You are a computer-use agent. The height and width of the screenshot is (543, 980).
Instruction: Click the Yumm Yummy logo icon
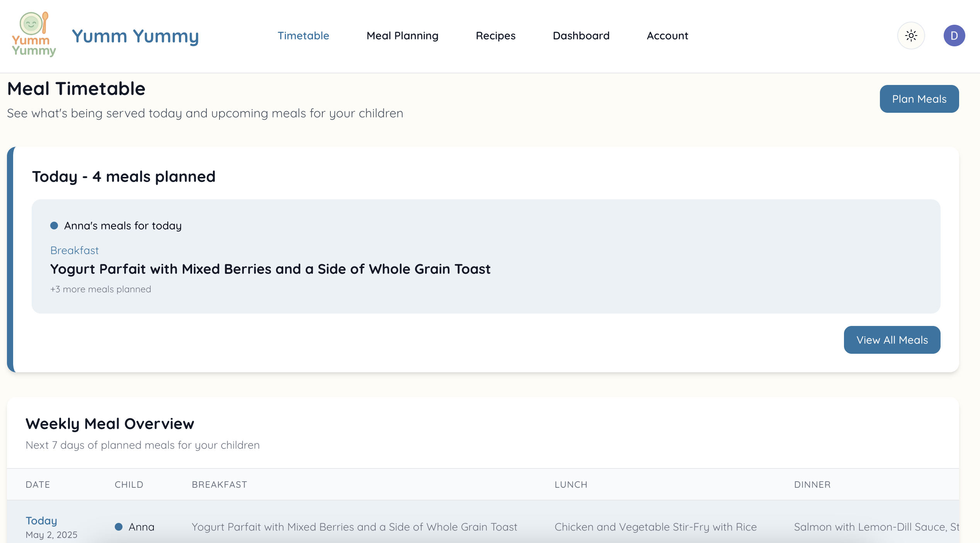(x=34, y=35)
